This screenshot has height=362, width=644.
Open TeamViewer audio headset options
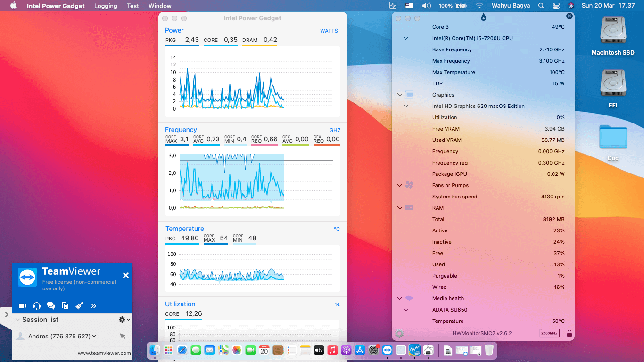coord(37,306)
